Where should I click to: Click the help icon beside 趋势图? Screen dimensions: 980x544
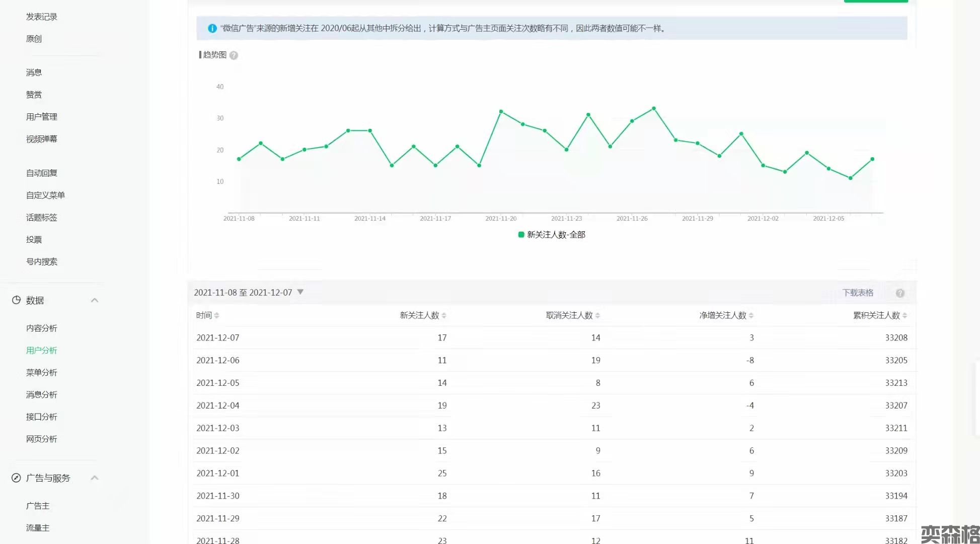point(234,55)
